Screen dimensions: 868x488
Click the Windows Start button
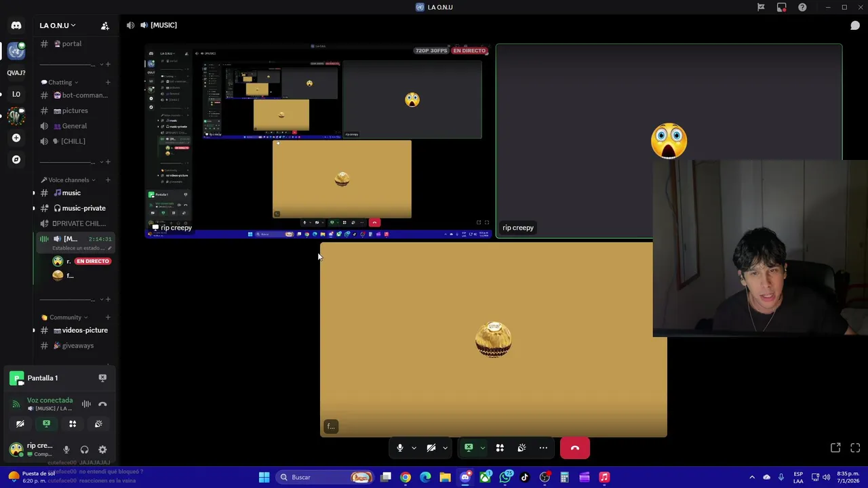[x=264, y=477]
